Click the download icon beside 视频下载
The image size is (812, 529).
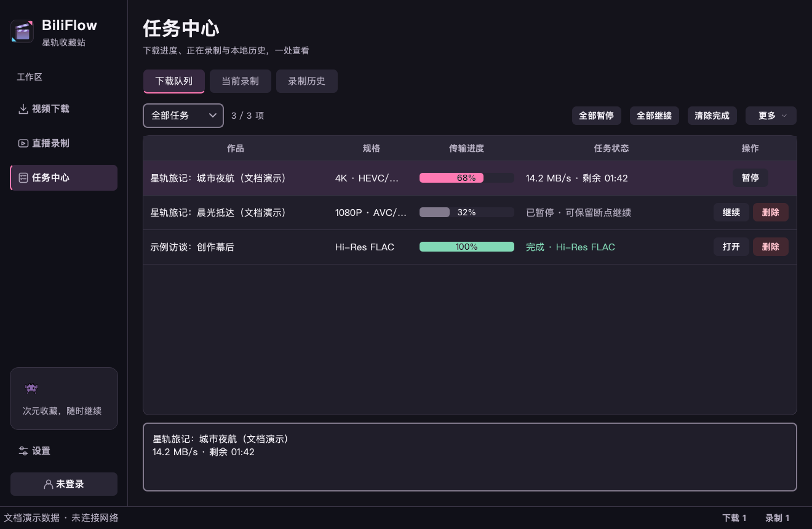click(x=23, y=109)
